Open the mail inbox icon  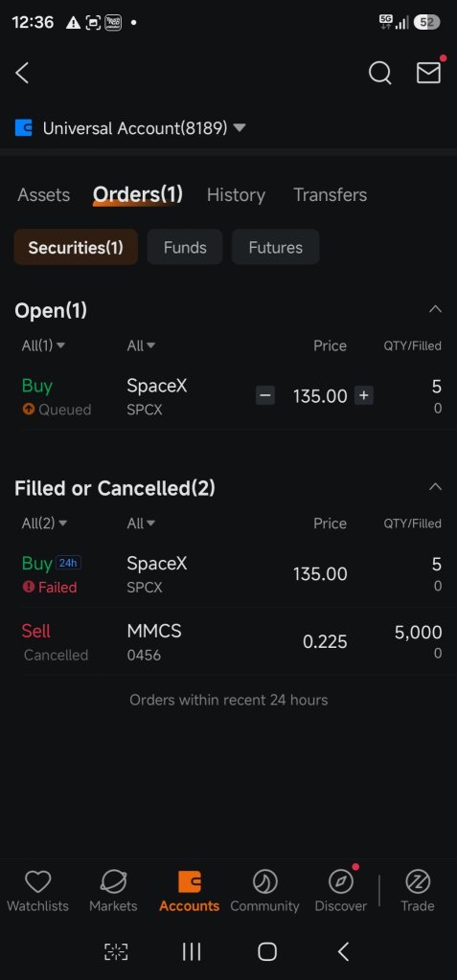pyautogui.click(x=429, y=73)
